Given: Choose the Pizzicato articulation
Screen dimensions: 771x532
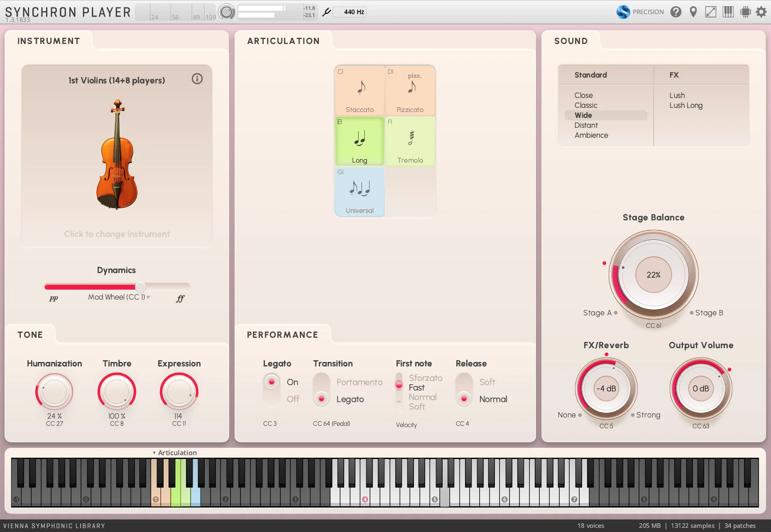Looking at the screenshot, I should point(410,91).
